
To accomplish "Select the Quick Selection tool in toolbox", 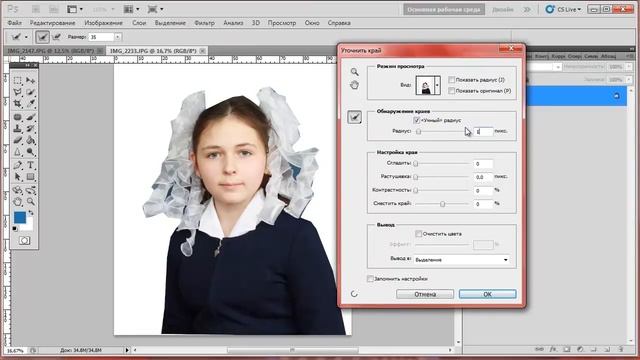I will coord(31,92).
